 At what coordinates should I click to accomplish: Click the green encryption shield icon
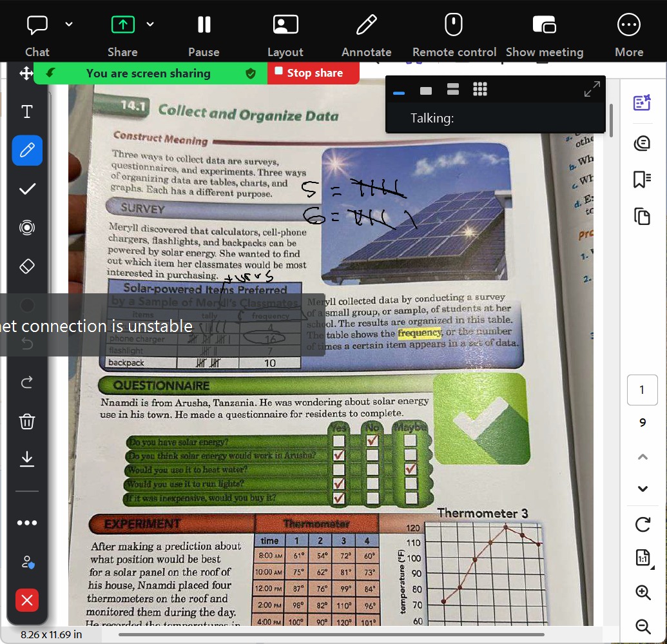[251, 73]
